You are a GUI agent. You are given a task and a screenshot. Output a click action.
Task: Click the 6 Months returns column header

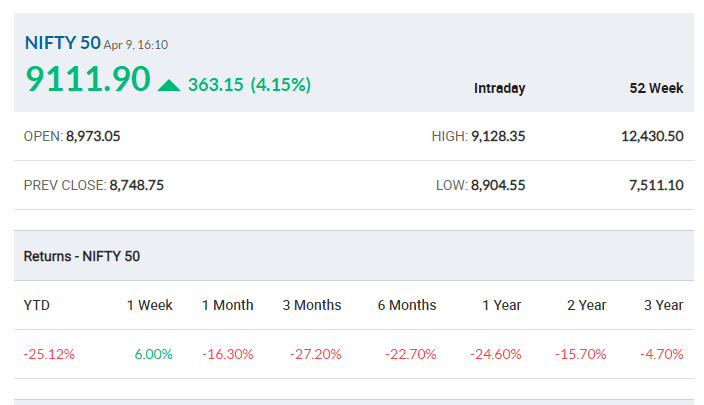407,305
